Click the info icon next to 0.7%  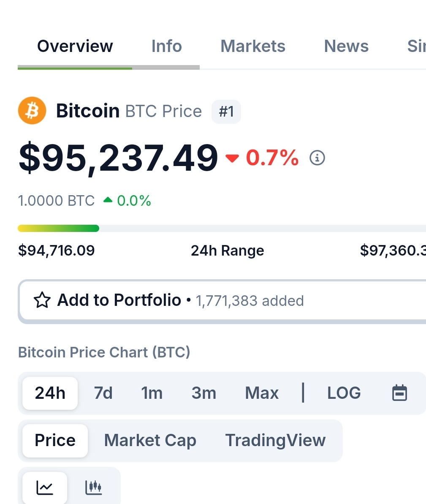(317, 158)
